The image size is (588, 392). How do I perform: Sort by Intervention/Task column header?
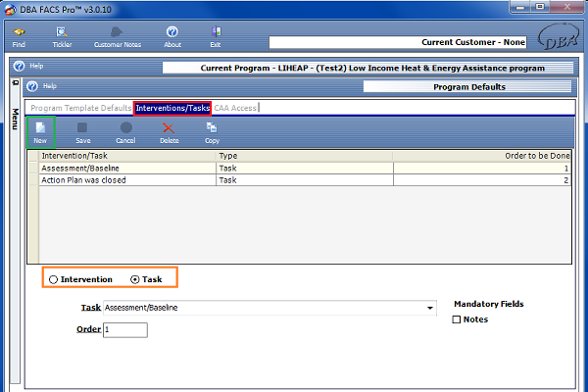coord(127,156)
